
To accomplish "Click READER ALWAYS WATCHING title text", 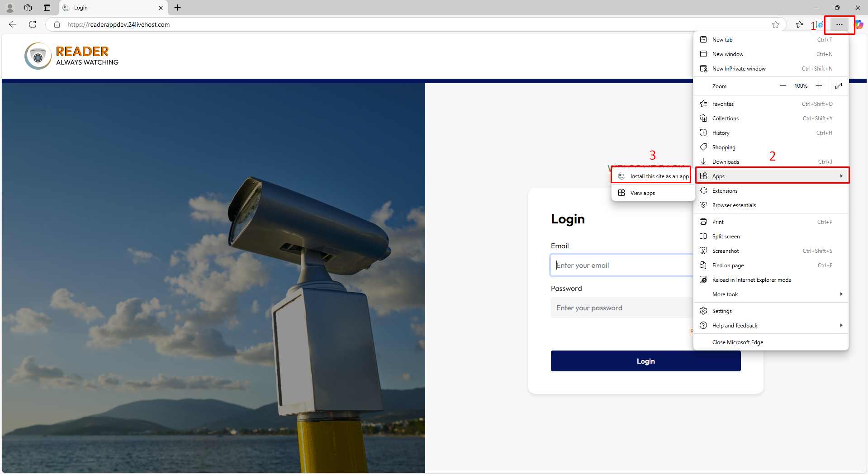I will coord(87,56).
